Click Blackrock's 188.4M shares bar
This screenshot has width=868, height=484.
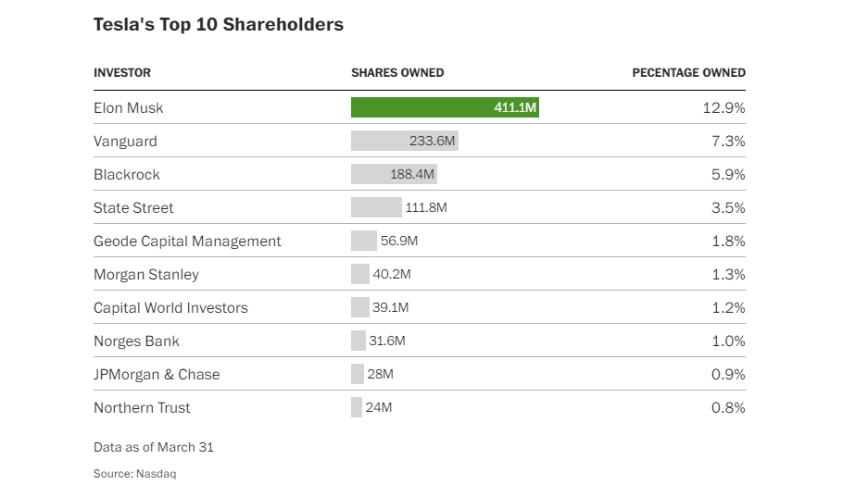394,174
